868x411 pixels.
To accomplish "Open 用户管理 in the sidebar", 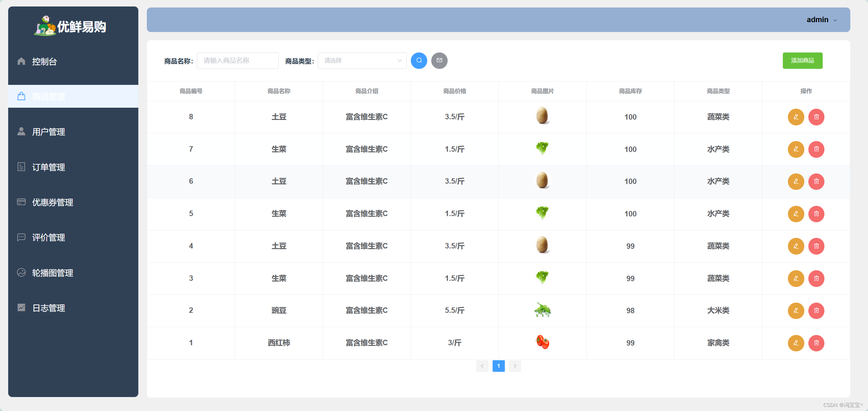I will point(48,132).
